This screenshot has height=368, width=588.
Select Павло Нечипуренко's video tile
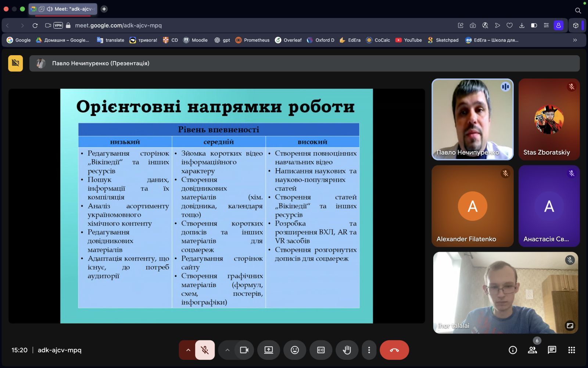coord(472,119)
